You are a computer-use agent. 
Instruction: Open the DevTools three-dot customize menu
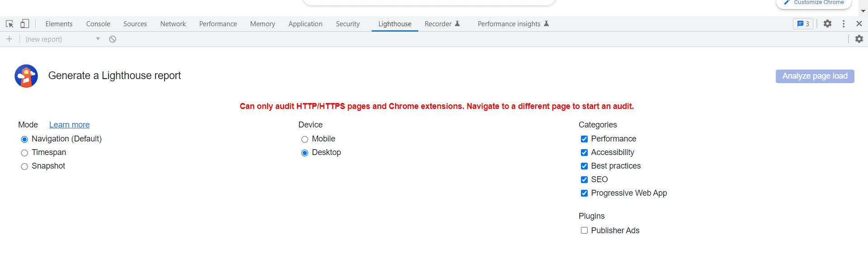click(x=844, y=24)
